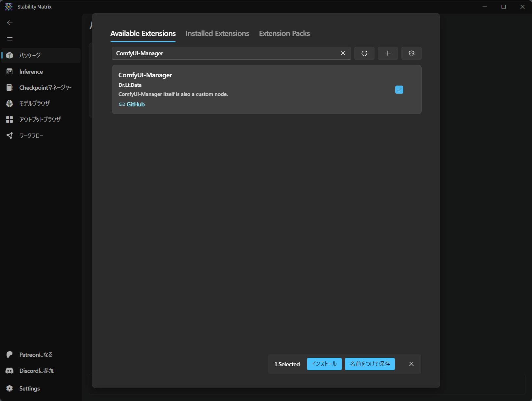The height and width of the screenshot is (401, 532).
Task: Open Checkpointマネージャー in the sidebar
Action: (x=45, y=88)
